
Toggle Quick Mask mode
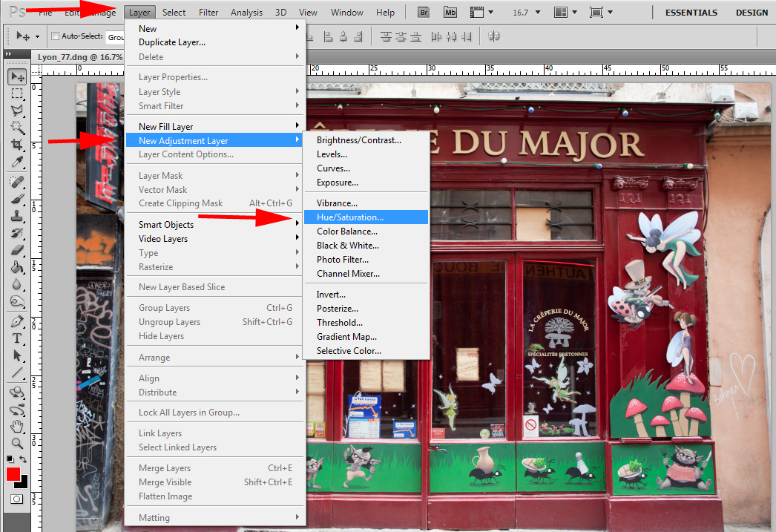pyautogui.click(x=17, y=499)
